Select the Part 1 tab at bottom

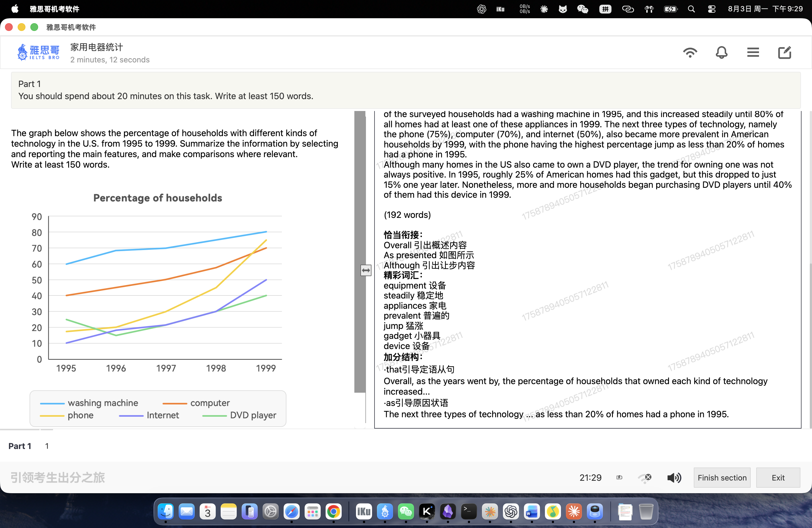click(x=20, y=446)
